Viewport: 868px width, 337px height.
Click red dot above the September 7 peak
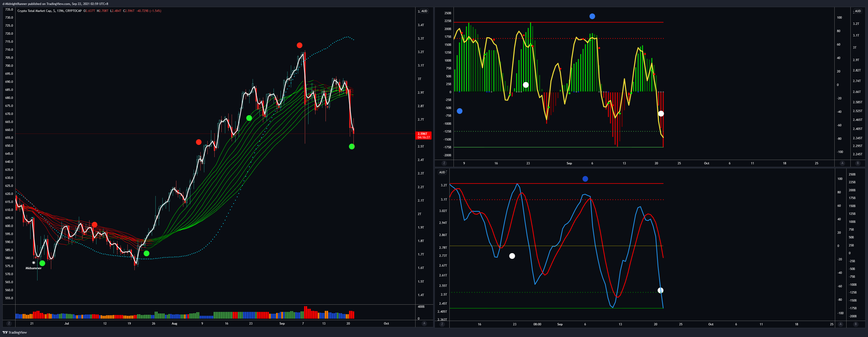pyautogui.click(x=300, y=45)
